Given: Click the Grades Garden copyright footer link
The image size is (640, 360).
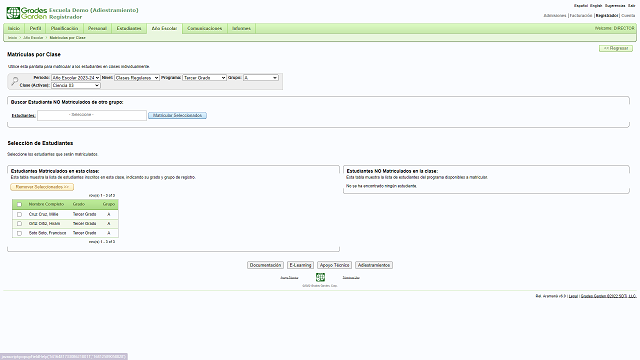Looking at the screenshot, I should (x=609, y=296).
